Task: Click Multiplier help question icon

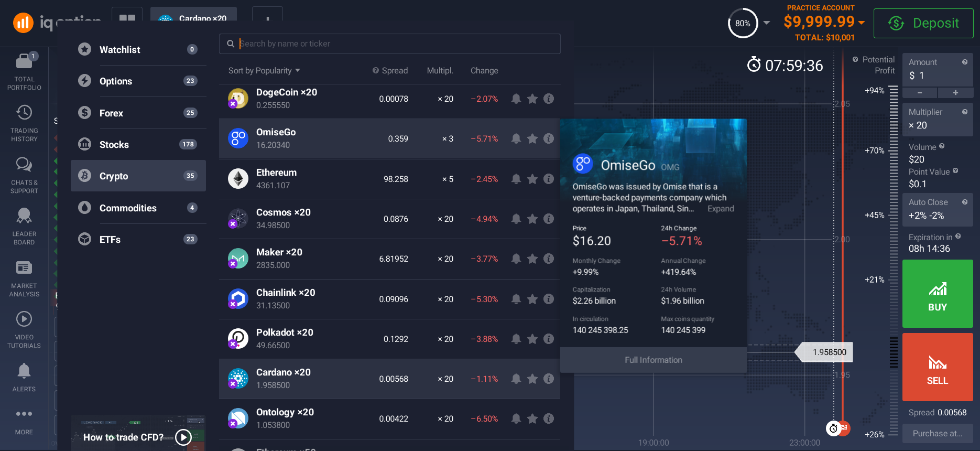Action: point(965,112)
